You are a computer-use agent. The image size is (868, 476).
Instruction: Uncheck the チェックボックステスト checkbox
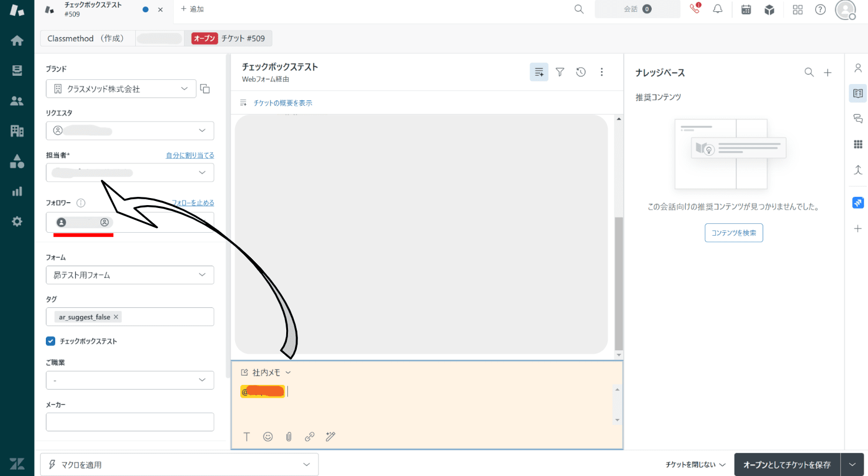51,341
